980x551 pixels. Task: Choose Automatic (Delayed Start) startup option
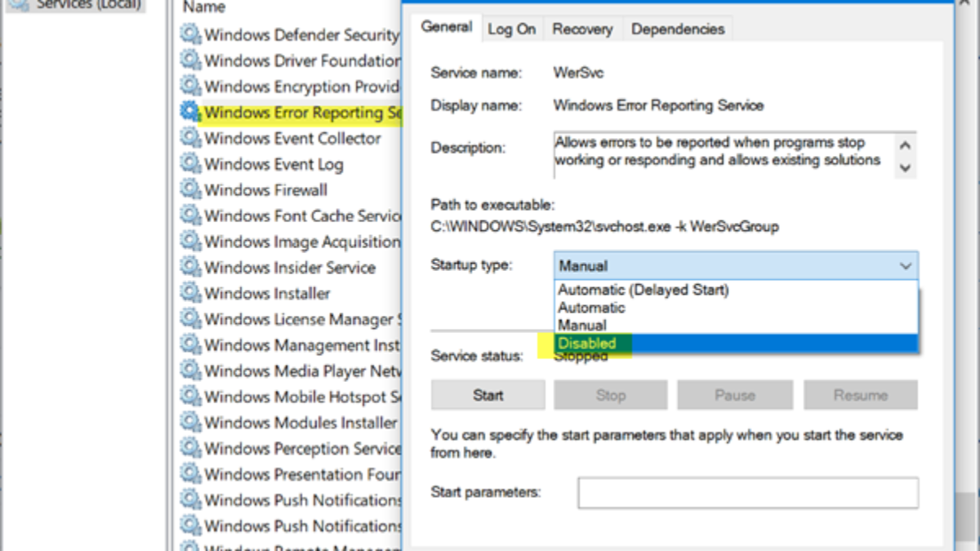(644, 290)
